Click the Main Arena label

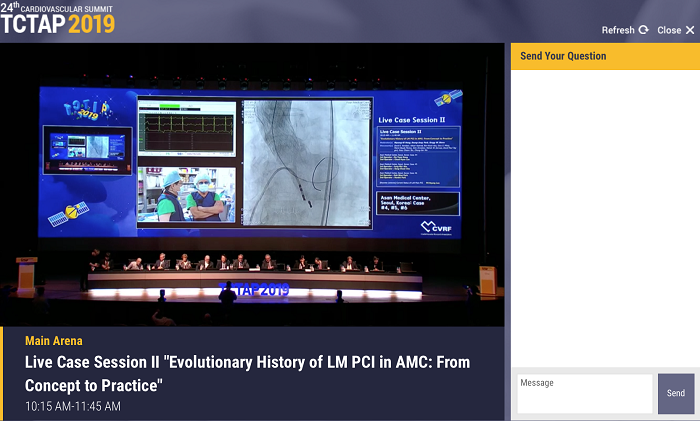(x=54, y=341)
